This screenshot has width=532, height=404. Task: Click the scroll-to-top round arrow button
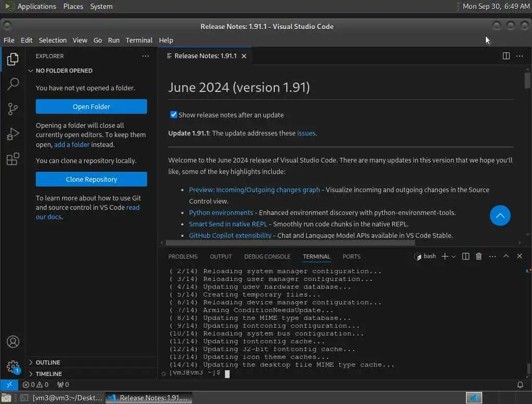(500, 216)
